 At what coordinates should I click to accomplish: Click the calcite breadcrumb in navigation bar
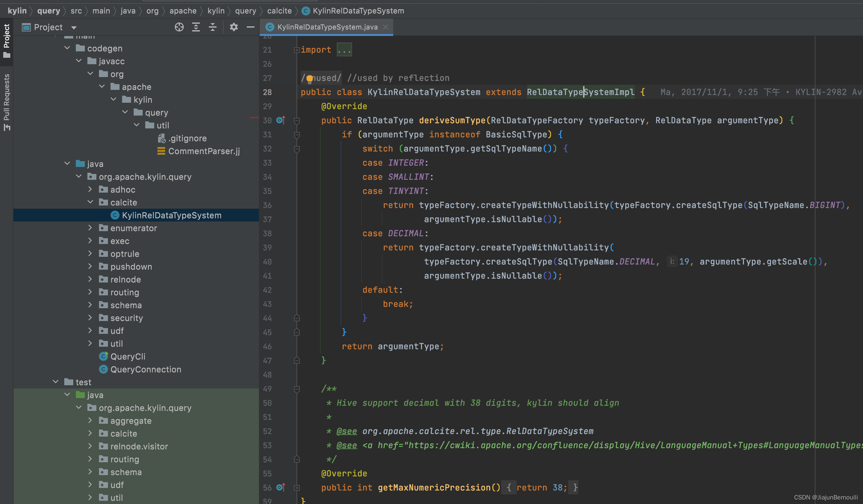pyautogui.click(x=279, y=11)
